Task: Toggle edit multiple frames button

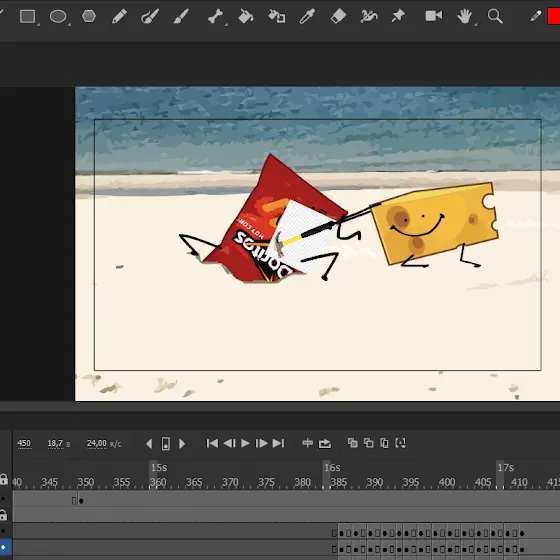Action: pyautogui.click(x=384, y=443)
